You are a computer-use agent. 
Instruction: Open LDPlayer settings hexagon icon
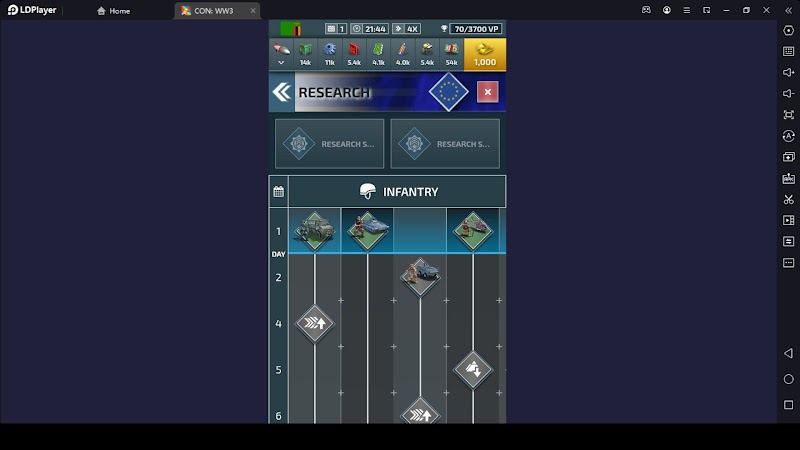click(788, 31)
